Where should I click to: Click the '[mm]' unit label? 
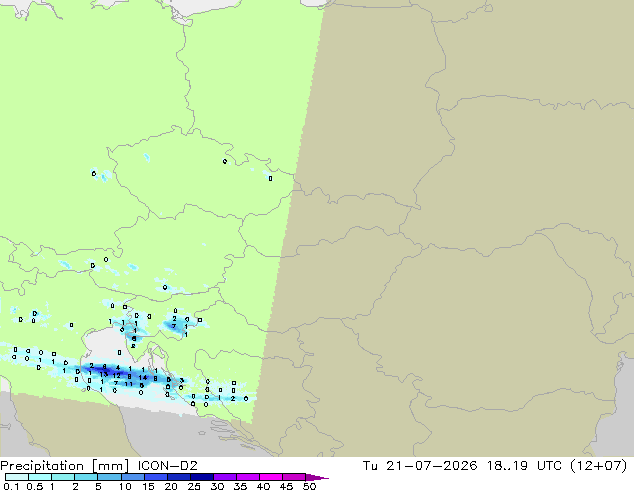pos(110,466)
